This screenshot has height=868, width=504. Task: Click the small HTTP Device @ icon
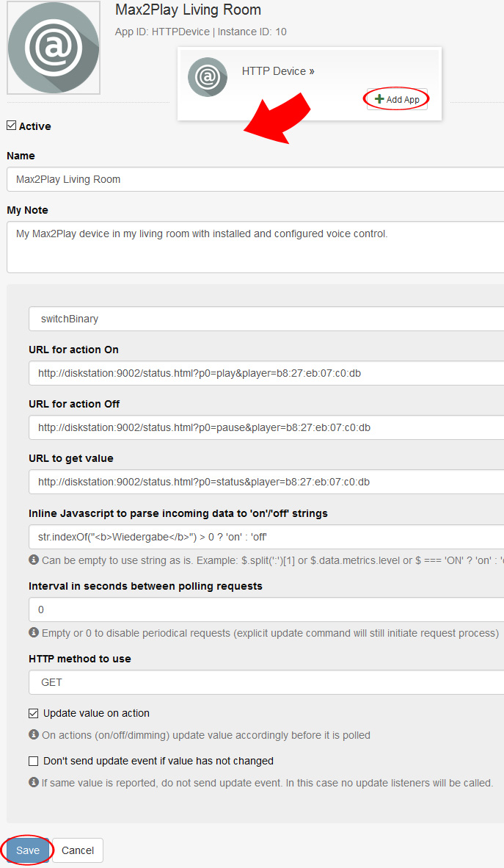pos(208,76)
